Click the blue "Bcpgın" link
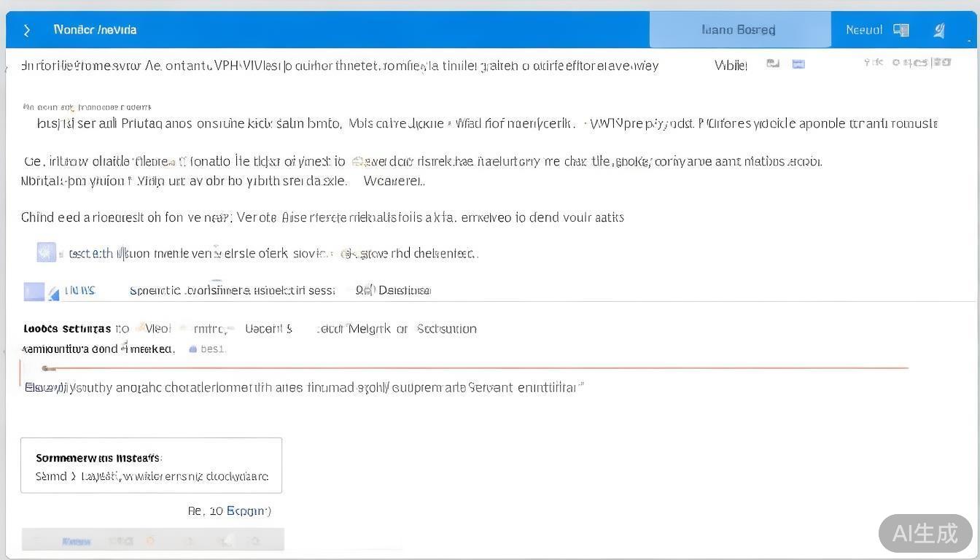 pos(248,511)
